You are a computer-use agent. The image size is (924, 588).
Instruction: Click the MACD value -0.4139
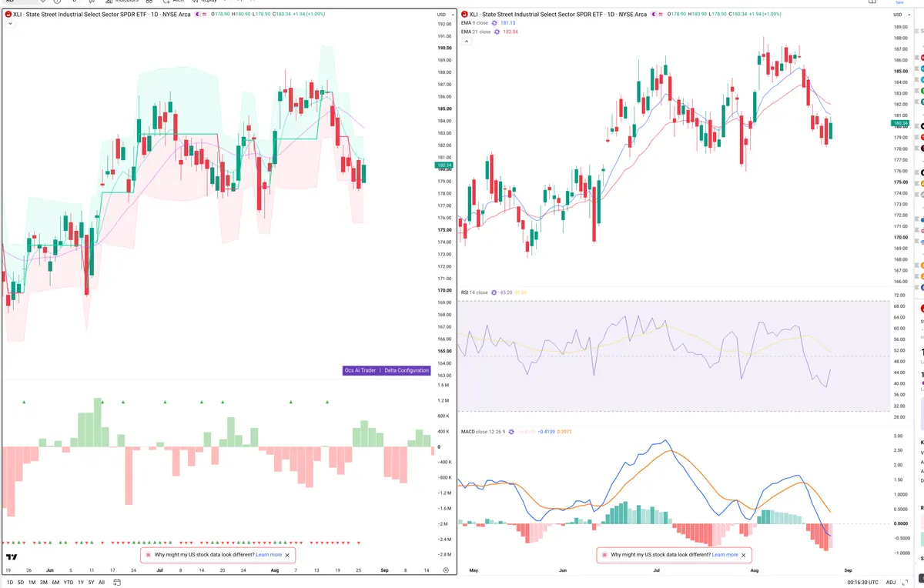[546, 432]
